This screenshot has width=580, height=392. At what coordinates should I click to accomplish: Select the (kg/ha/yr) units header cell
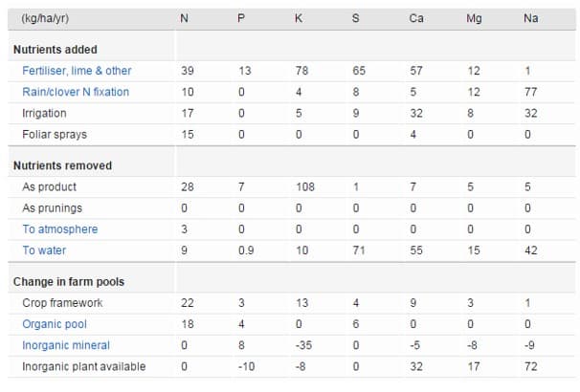click(46, 18)
